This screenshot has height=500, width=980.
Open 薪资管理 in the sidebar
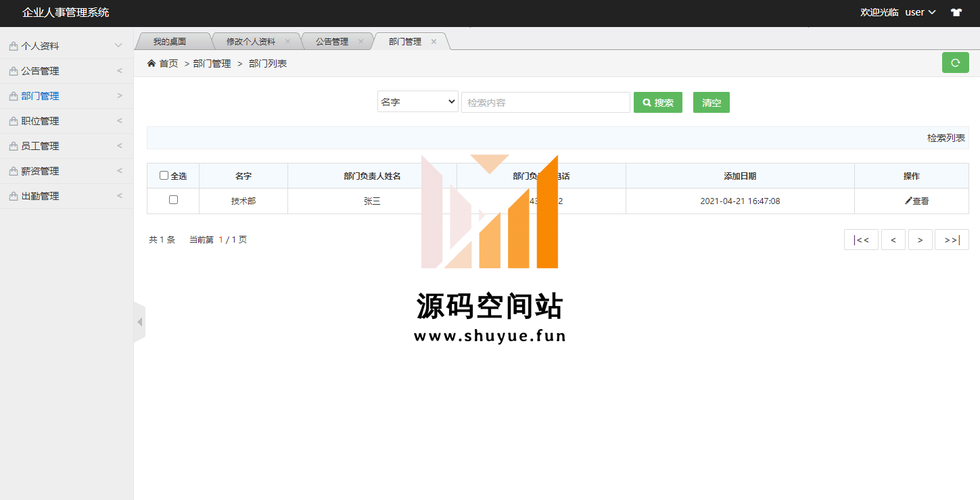(x=66, y=171)
